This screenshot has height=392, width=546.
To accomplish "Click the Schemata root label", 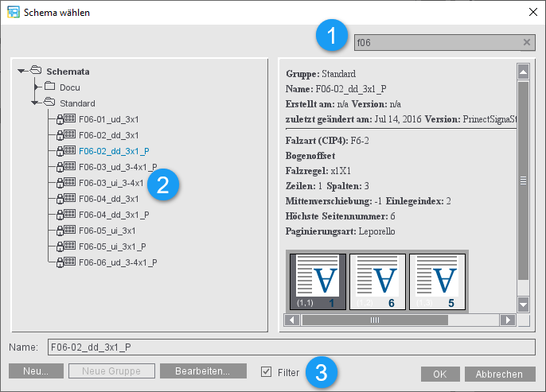I will 68,72.
